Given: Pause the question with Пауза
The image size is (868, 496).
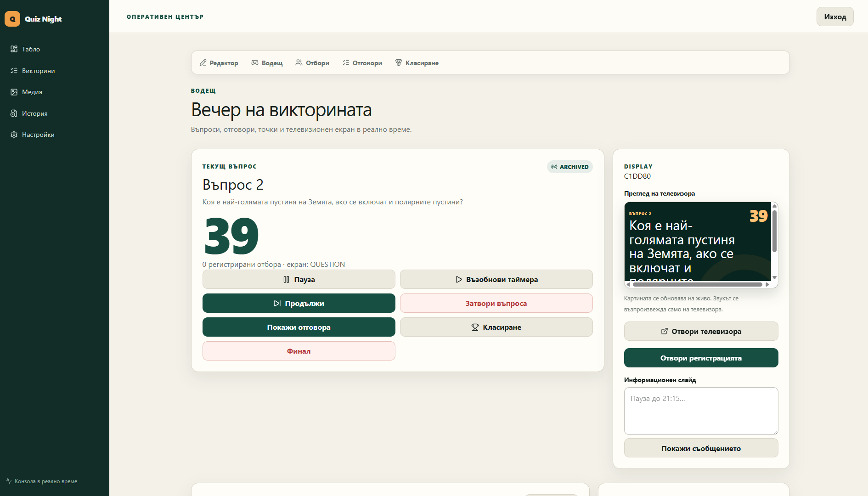Looking at the screenshot, I should [299, 279].
